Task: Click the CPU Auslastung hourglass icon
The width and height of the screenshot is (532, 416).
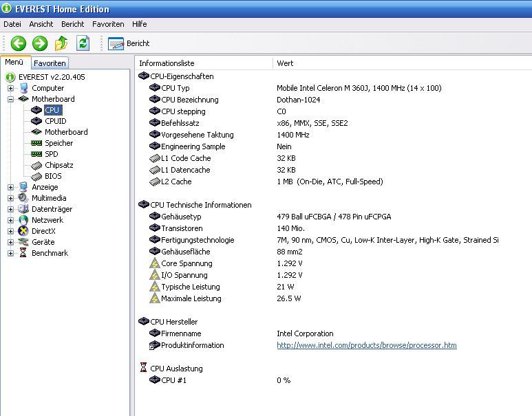Action: [144, 367]
